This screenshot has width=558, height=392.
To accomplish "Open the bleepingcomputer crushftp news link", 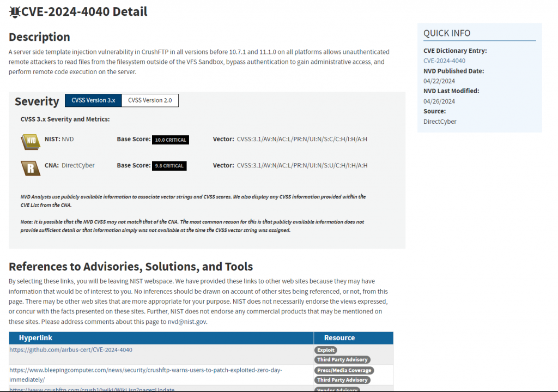I will (x=145, y=375).
